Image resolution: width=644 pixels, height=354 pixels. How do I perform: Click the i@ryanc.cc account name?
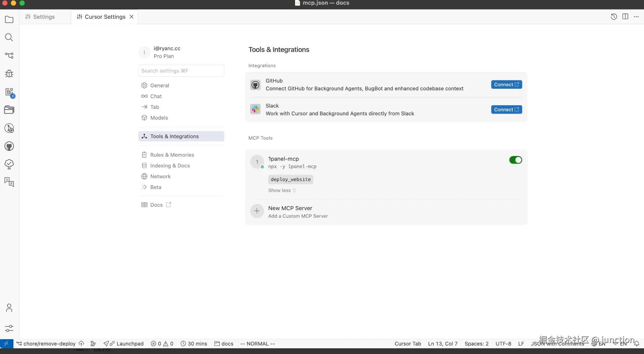point(167,48)
